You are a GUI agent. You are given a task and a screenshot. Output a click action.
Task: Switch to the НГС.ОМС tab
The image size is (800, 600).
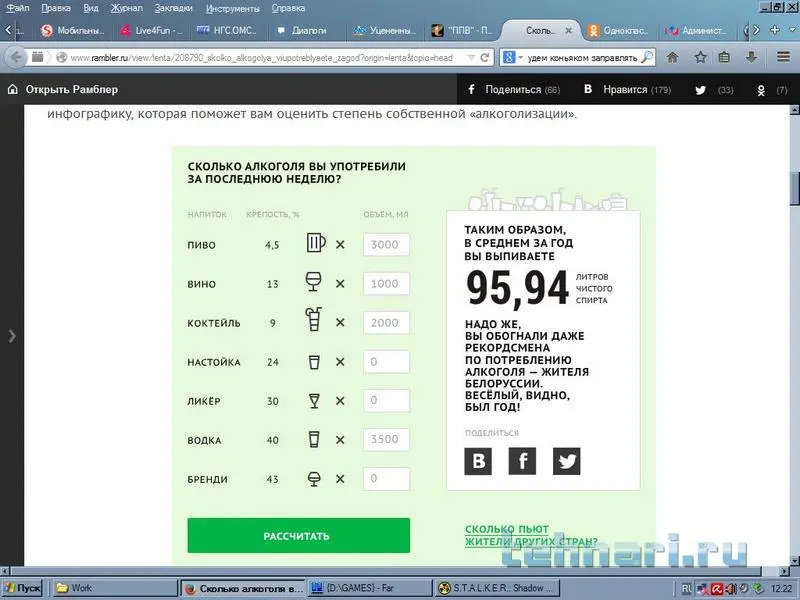(227, 31)
